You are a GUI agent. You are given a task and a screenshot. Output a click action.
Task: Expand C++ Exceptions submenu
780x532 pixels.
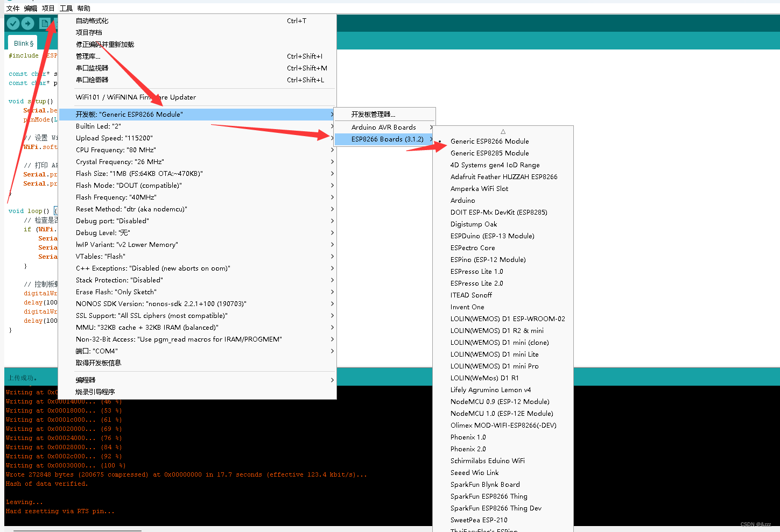[197, 268]
